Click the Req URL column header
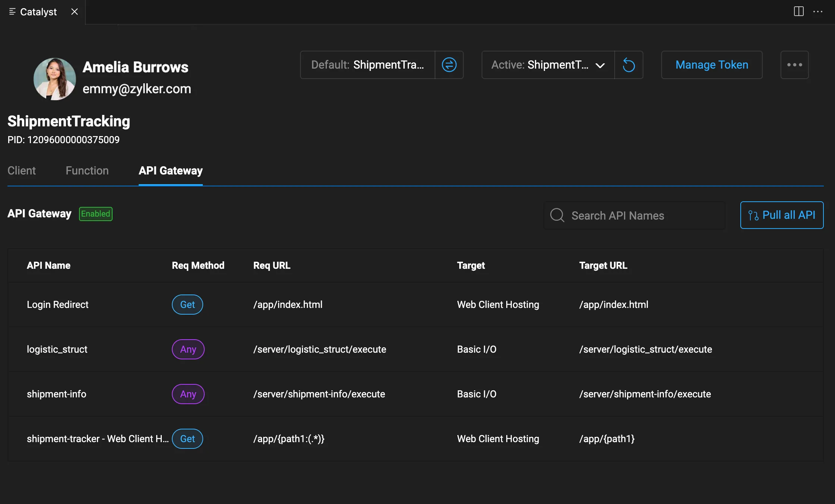 (272, 265)
